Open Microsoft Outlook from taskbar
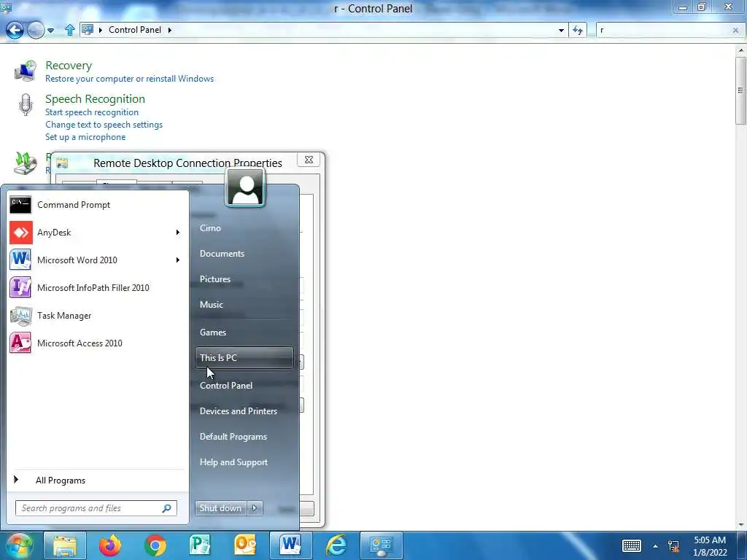The width and height of the screenshot is (747, 560). (x=245, y=545)
